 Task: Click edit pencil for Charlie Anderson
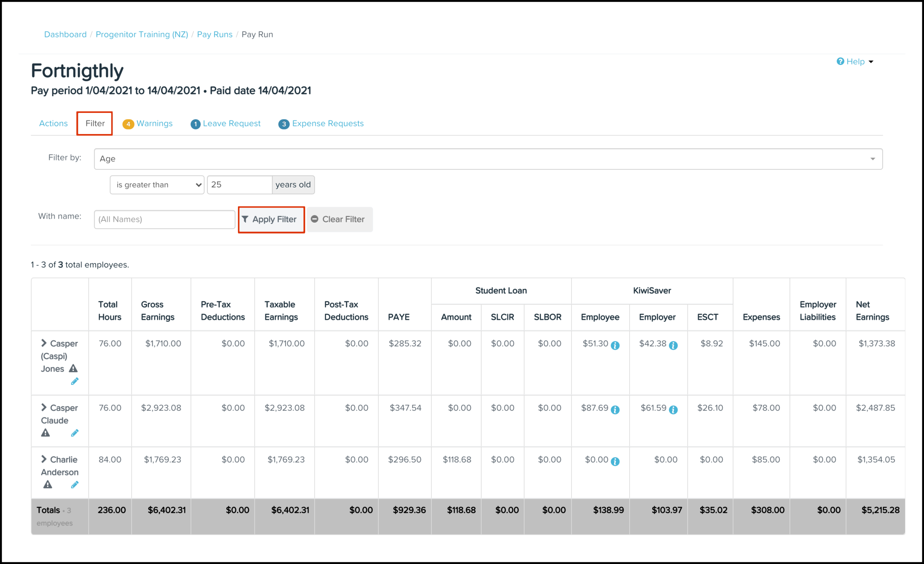74,485
